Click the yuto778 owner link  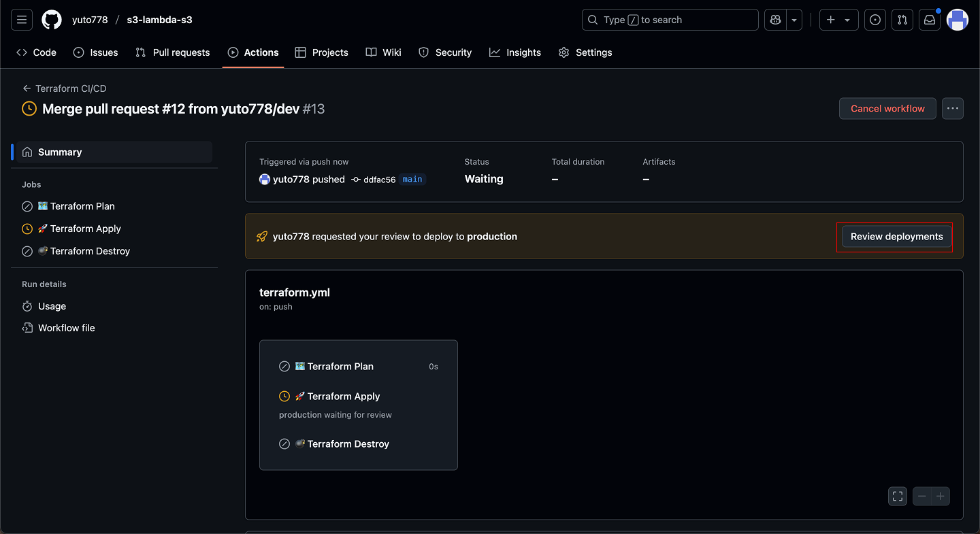[90, 20]
